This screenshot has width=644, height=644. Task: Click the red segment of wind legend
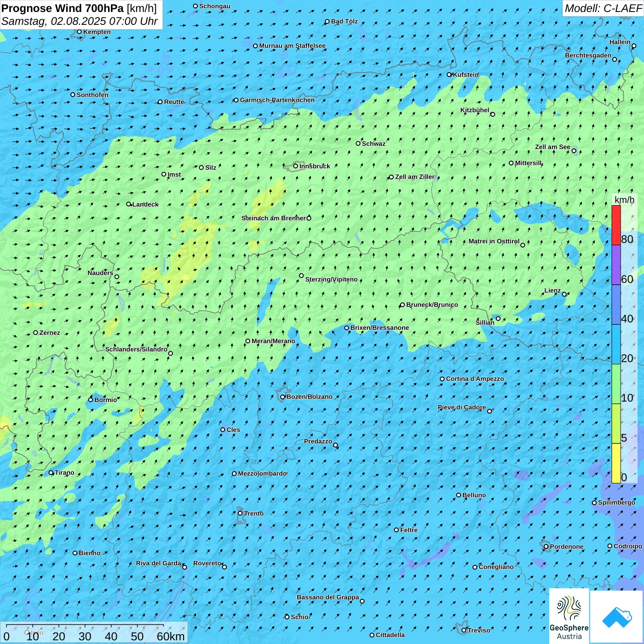(x=616, y=225)
